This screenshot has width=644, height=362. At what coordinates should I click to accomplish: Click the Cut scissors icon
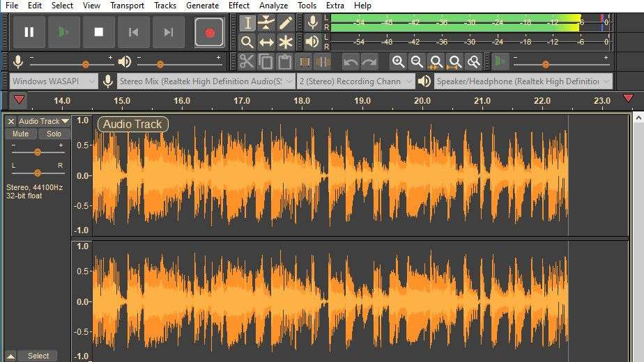(x=247, y=62)
